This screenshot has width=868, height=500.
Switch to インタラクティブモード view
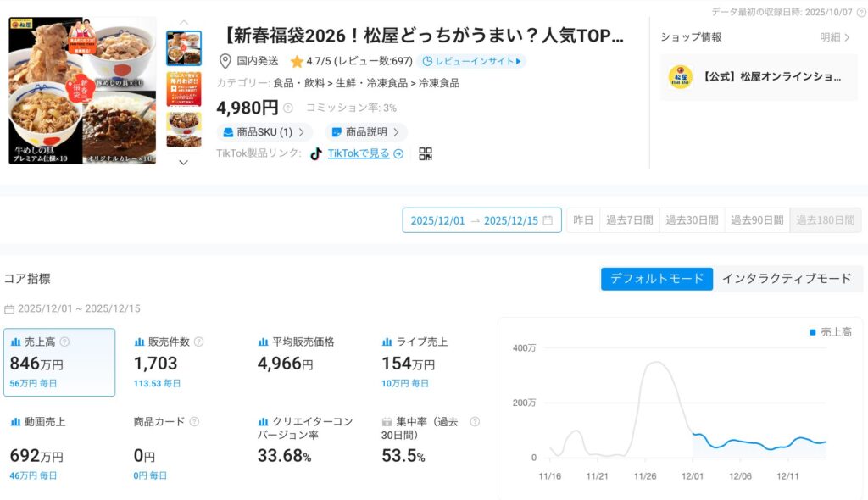click(786, 279)
